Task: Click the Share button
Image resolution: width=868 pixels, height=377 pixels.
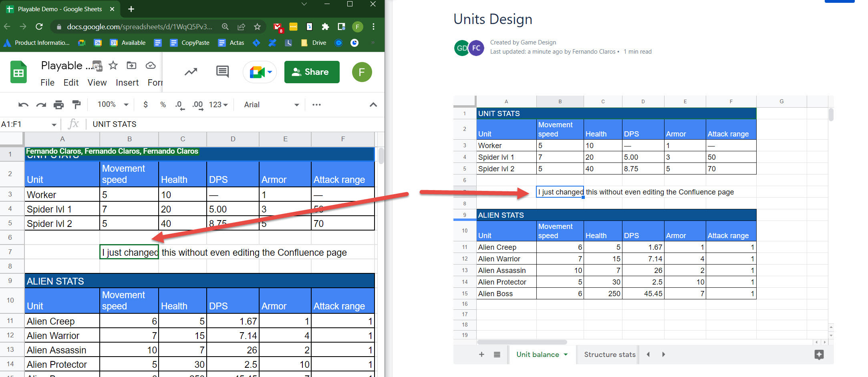Action: (x=312, y=72)
